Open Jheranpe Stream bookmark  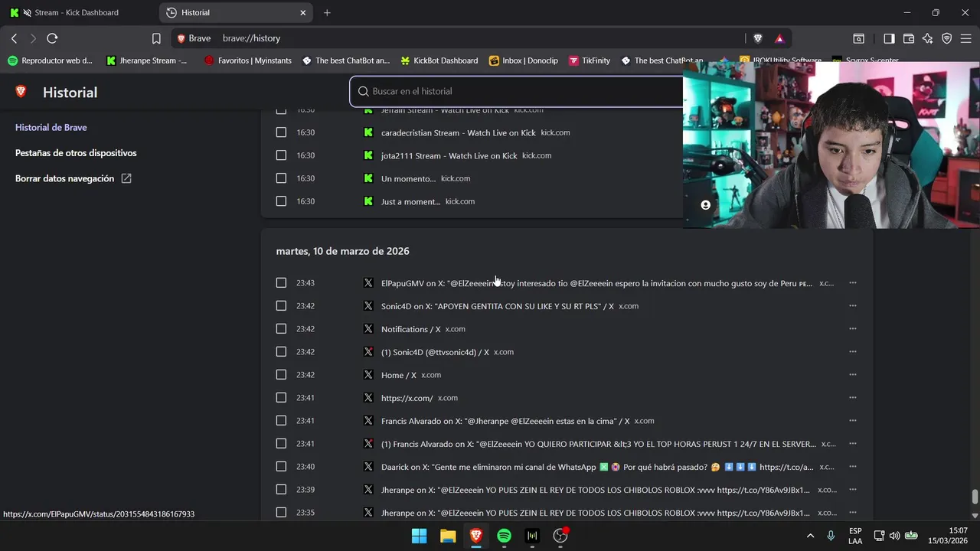click(x=147, y=60)
